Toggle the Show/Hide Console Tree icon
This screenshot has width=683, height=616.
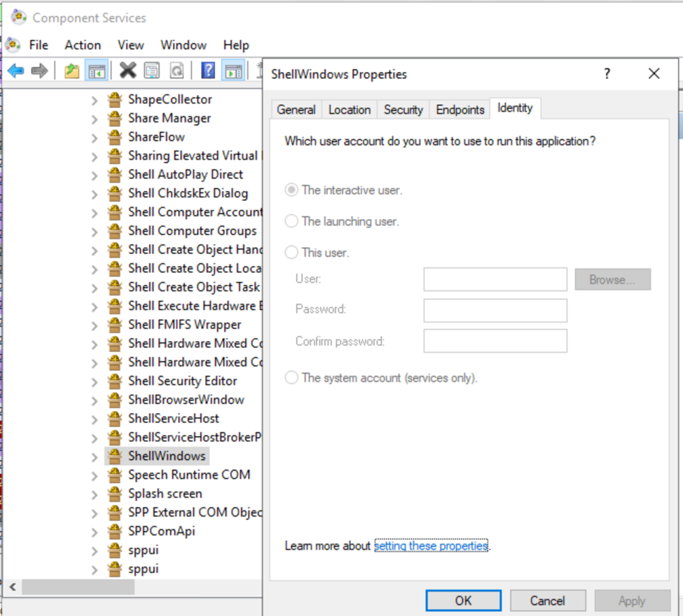[x=96, y=71]
